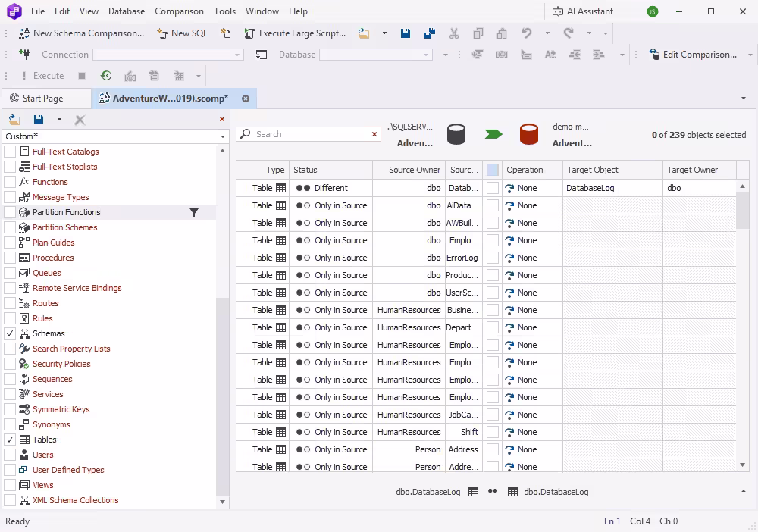Expand the bottom details pane arrow
The width and height of the screenshot is (758, 532).
click(744, 491)
